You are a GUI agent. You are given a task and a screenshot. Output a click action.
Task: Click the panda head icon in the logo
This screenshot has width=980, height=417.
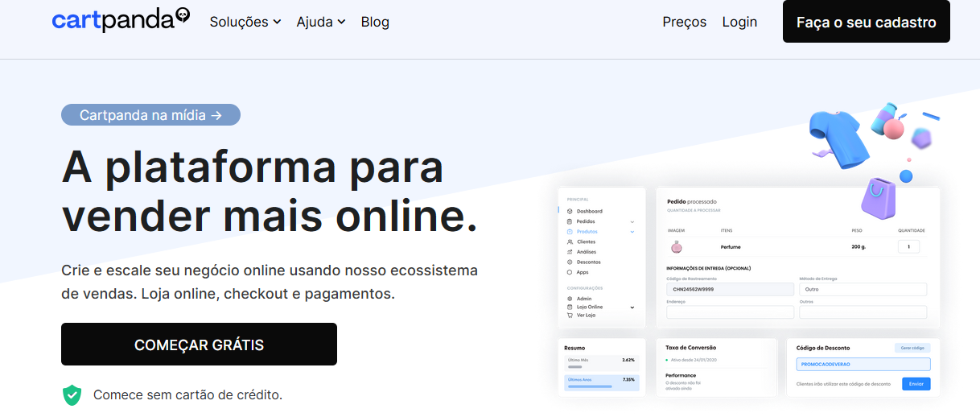pos(183,14)
